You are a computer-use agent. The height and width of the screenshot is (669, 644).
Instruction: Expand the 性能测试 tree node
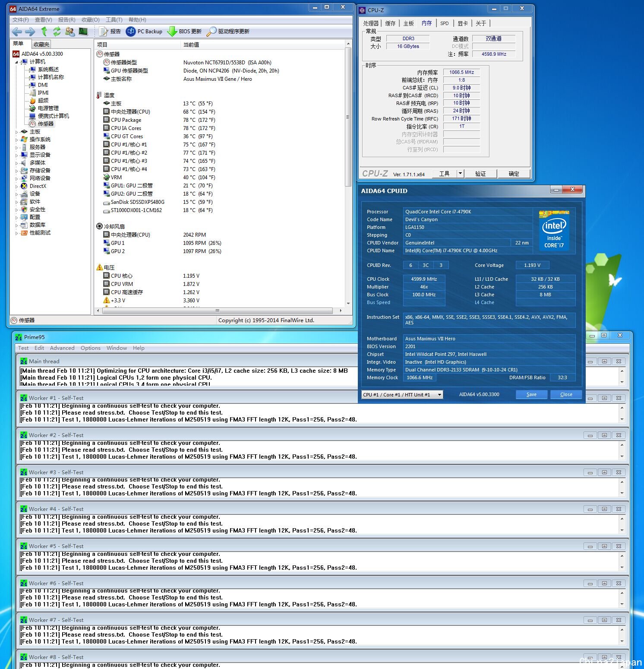(17, 233)
